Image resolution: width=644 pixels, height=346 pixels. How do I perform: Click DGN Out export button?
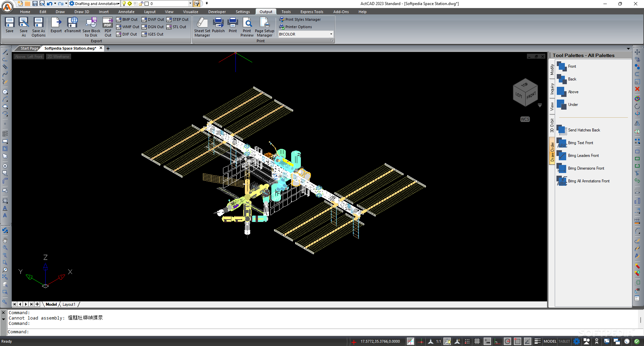coord(153,27)
